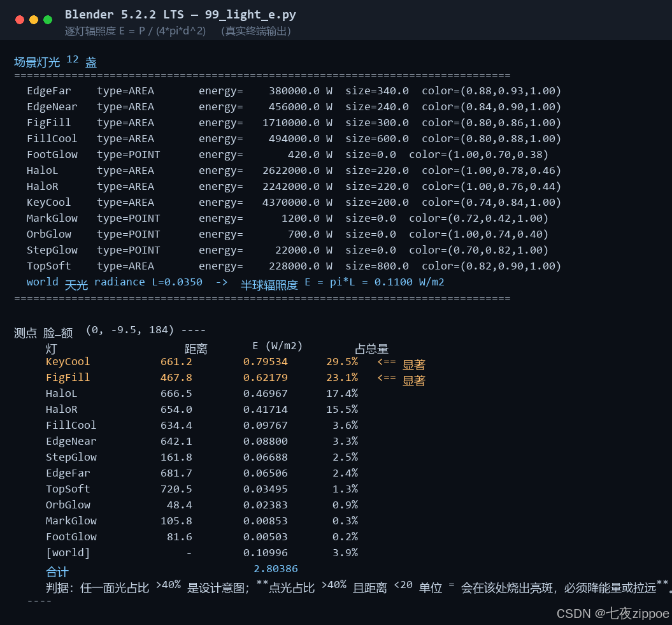Click the orange FigFill row name
The image size is (672, 625).
(x=68, y=378)
